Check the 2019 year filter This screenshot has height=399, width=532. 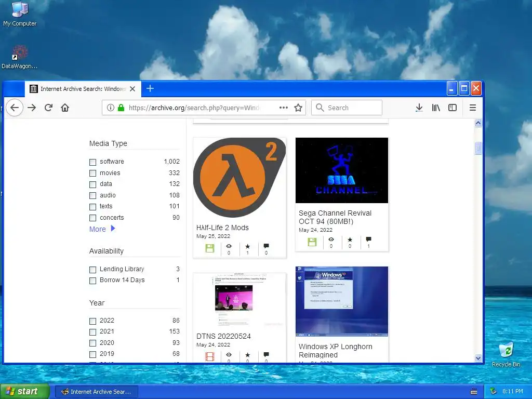92,354
